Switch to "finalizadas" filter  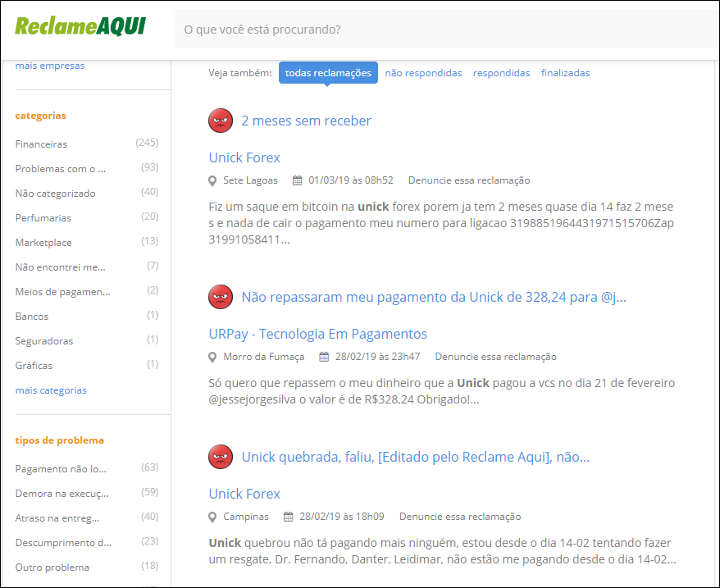pyautogui.click(x=565, y=73)
